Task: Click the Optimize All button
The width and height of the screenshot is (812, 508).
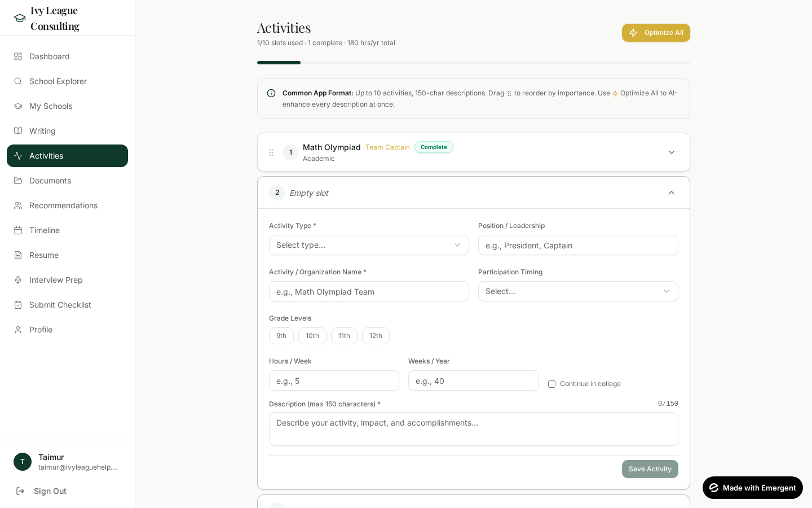Action: (x=656, y=33)
